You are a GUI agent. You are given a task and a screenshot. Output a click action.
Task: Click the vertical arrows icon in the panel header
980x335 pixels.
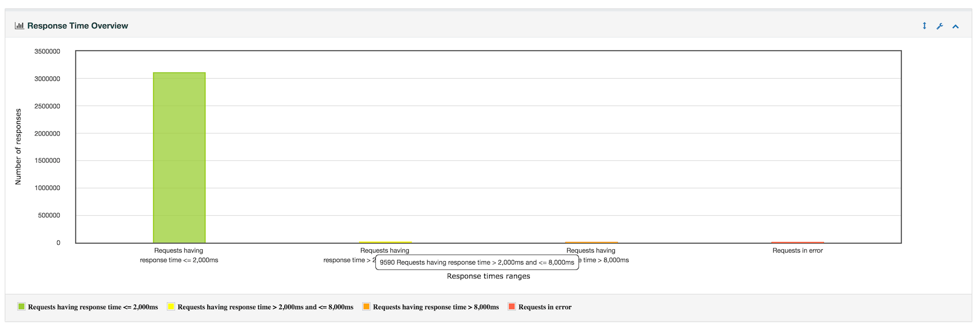[925, 26]
